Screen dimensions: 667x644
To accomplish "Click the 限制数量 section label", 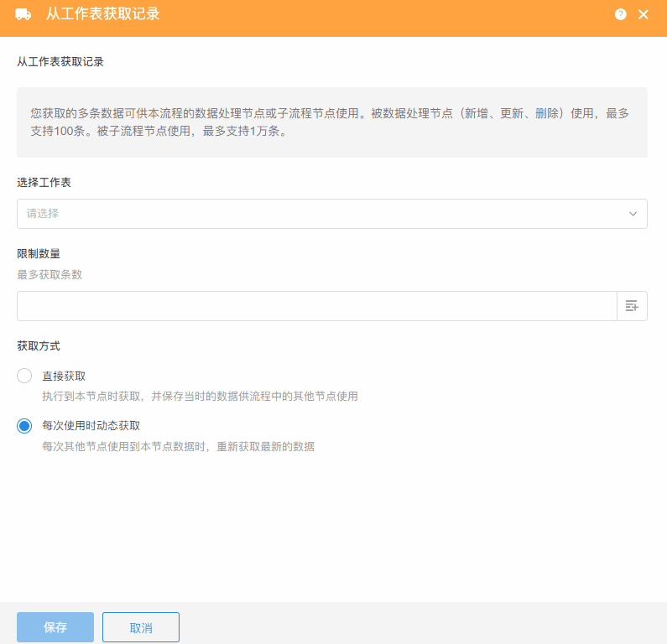I will pos(39,254).
